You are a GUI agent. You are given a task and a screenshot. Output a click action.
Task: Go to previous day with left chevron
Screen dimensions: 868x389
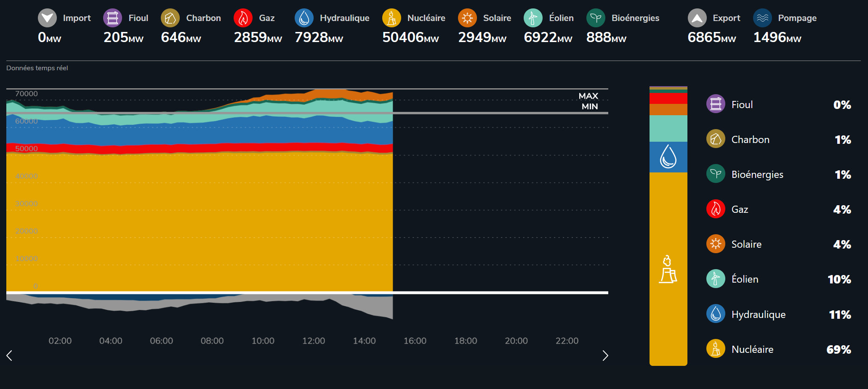(9, 356)
